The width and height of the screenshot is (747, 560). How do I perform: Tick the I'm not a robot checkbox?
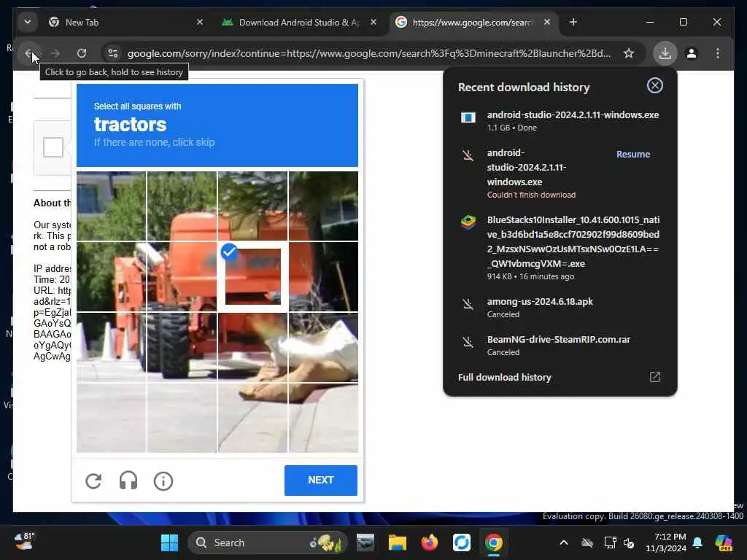point(53,147)
